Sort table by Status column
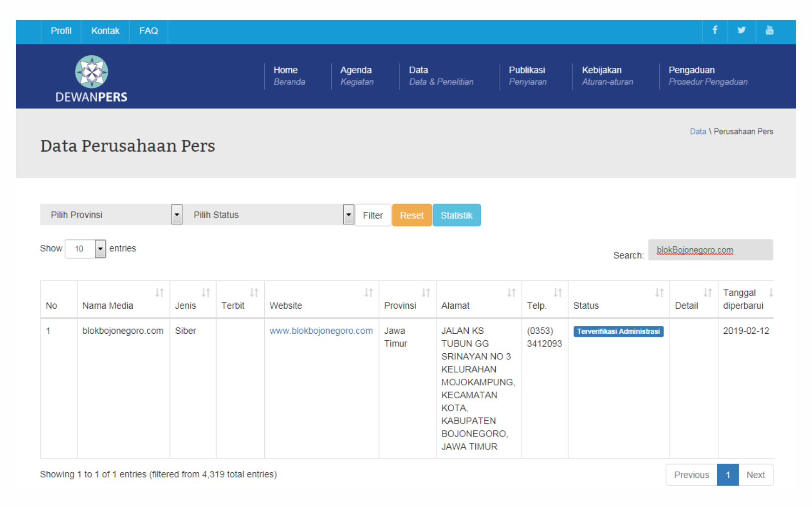Image resolution: width=812 pixels, height=509 pixels. coord(619,299)
